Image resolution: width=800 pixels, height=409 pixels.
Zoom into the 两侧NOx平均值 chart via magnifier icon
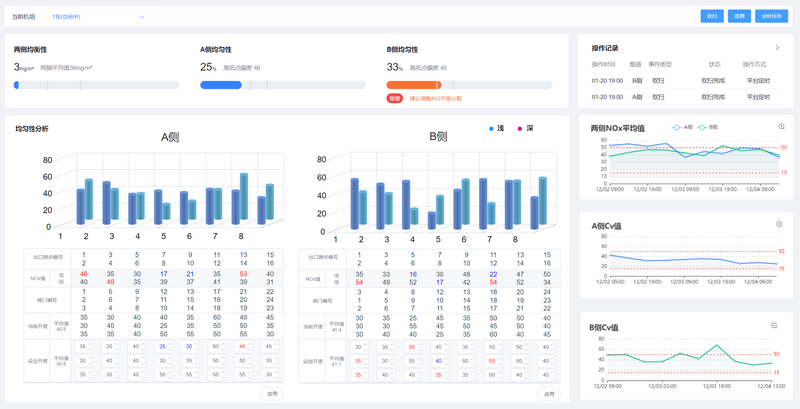[x=781, y=127]
